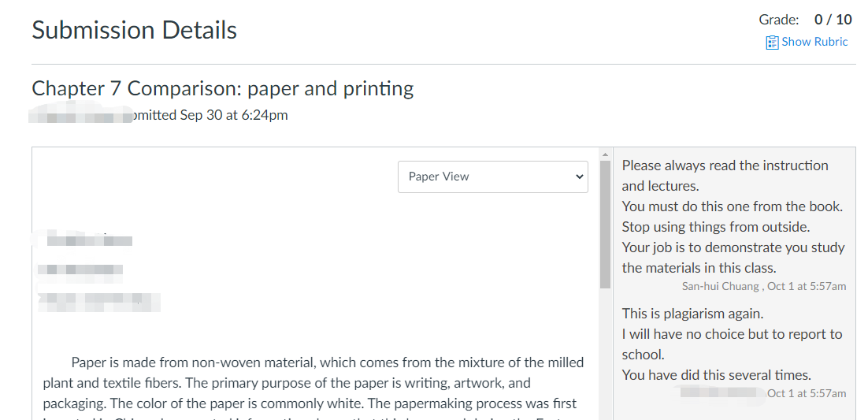Open the Show Rubric link
868x420 pixels.
click(807, 42)
